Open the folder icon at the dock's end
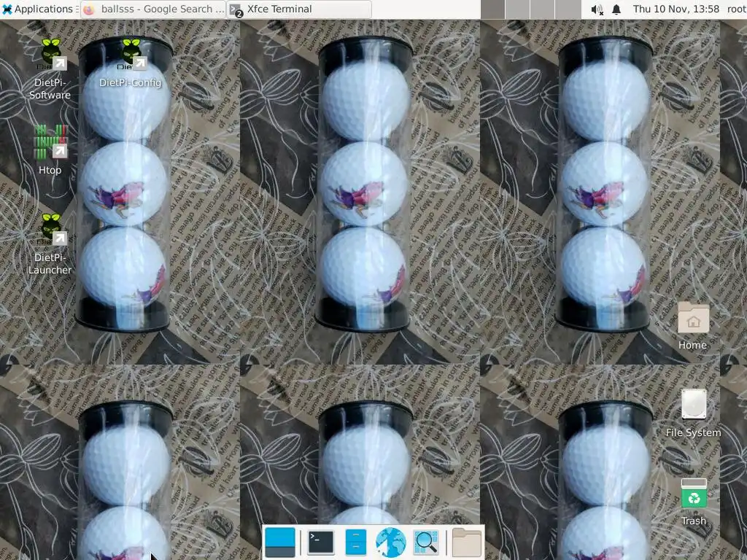 pyautogui.click(x=466, y=542)
